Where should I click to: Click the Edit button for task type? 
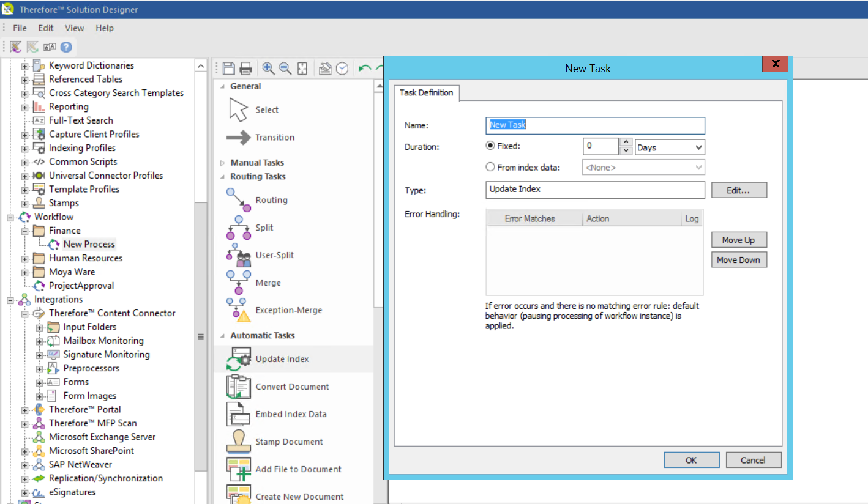(x=739, y=190)
